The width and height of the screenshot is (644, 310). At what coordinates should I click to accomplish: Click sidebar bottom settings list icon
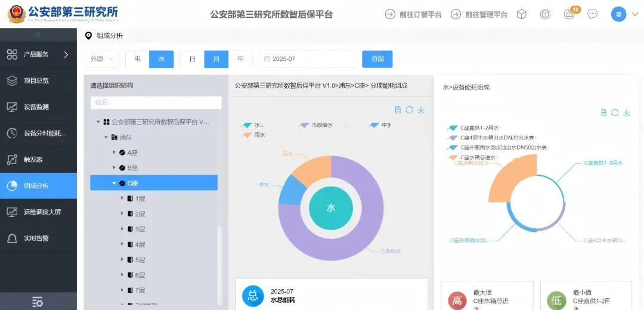pyautogui.click(x=38, y=302)
